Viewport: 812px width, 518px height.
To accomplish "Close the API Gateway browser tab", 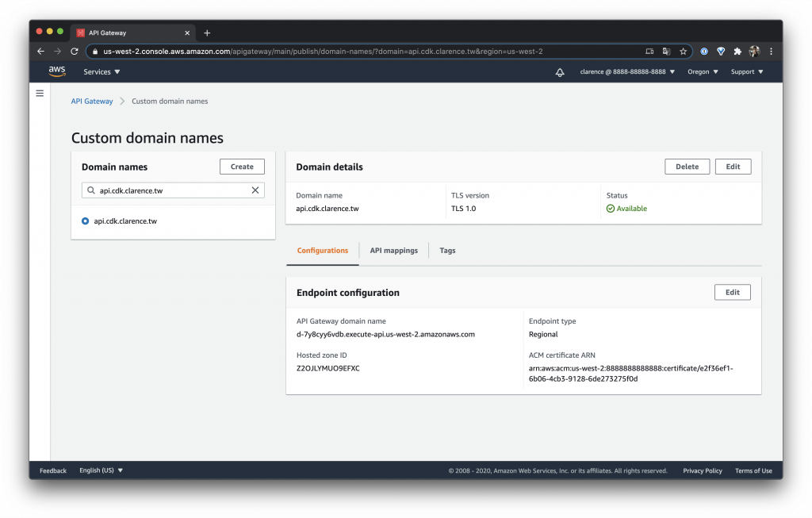I will (x=187, y=33).
